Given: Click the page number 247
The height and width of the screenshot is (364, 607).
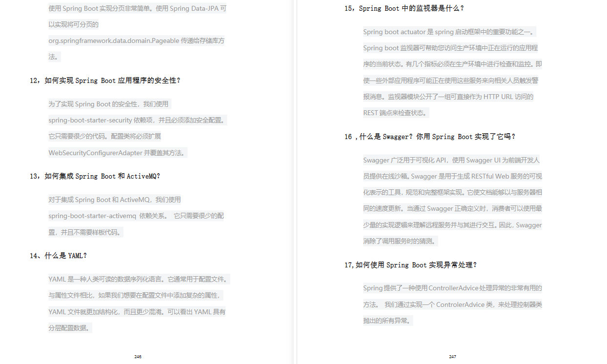Looking at the screenshot, I should point(453,357).
